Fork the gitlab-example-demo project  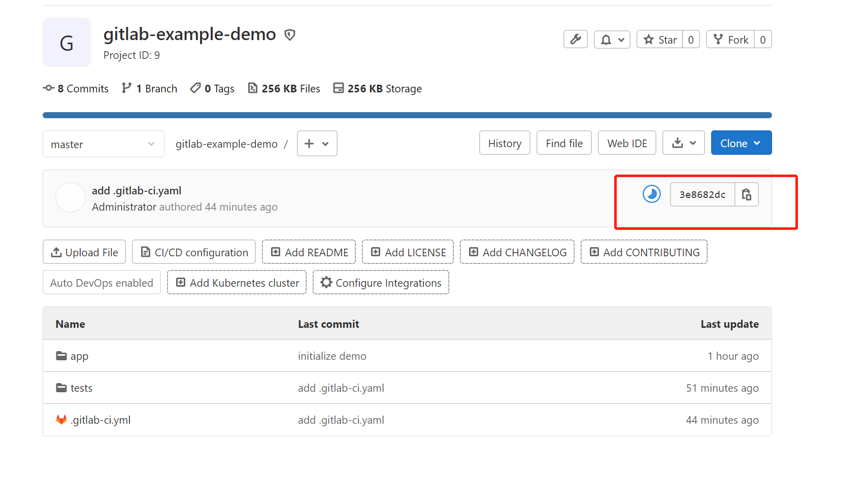[730, 40]
